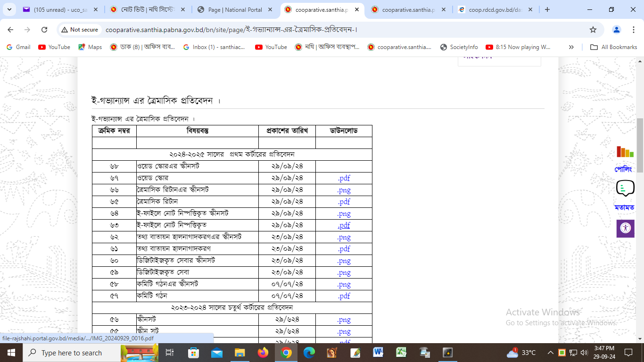Image resolution: width=644 pixels, height=362 pixels.
Task: Open the Chrome profile avatar icon
Action: tap(616, 30)
